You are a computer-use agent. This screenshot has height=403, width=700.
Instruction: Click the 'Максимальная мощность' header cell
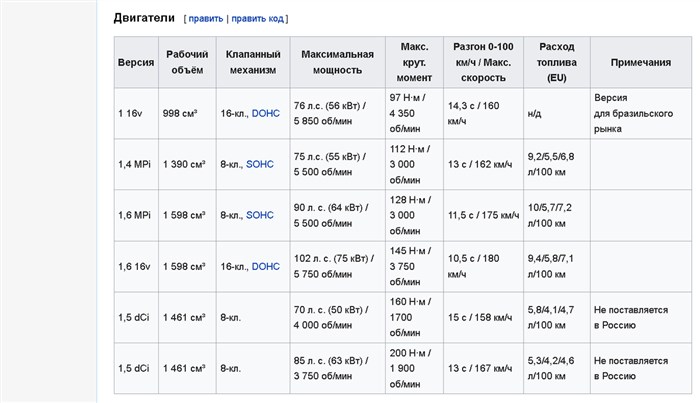(x=338, y=62)
